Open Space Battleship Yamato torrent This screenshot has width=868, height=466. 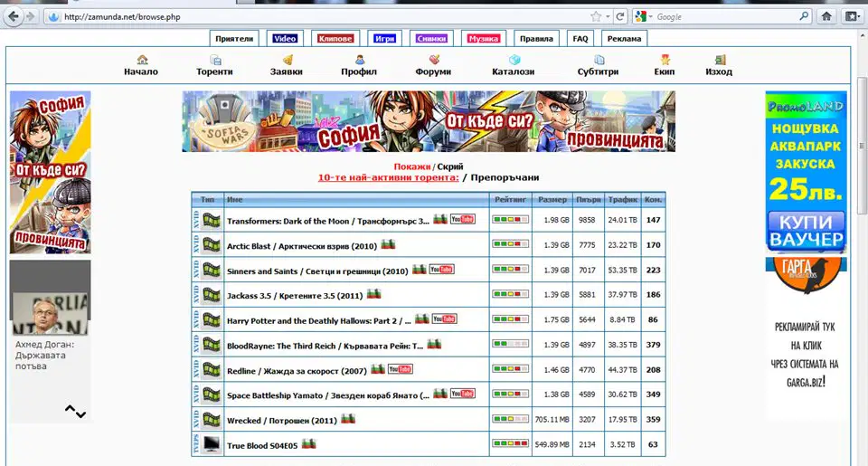[x=327, y=395]
